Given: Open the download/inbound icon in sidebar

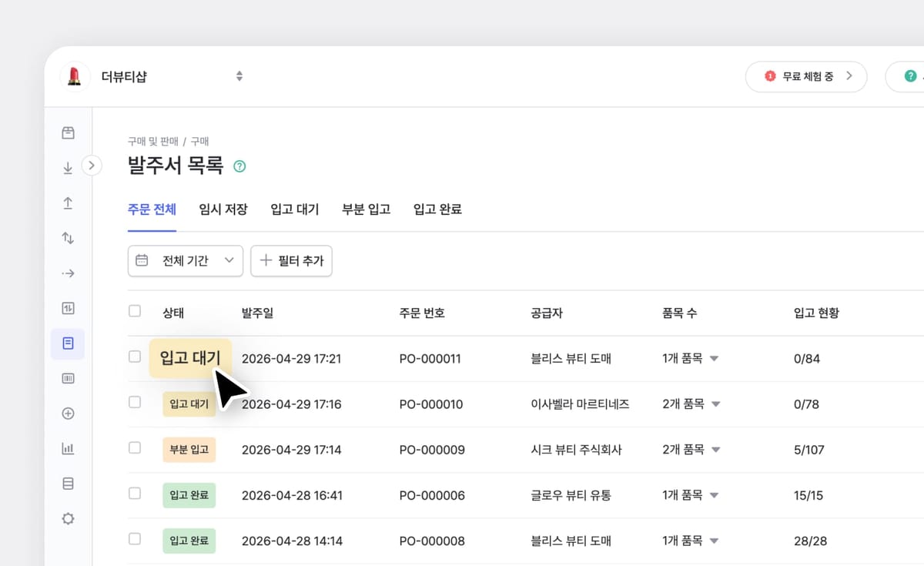Looking at the screenshot, I should [67, 166].
